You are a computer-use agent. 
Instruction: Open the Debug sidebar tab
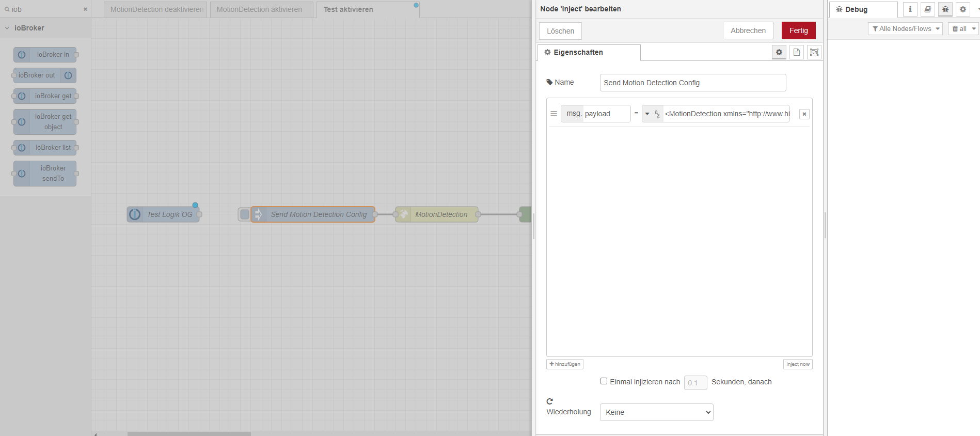(863, 9)
